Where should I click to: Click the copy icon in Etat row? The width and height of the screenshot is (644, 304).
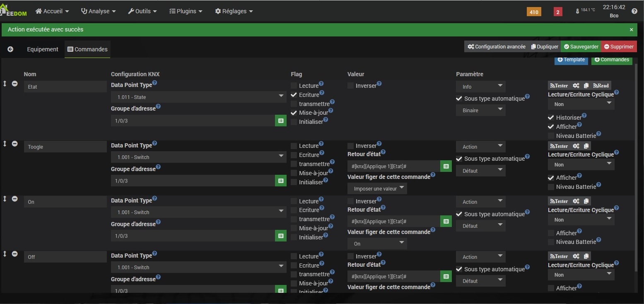coord(586,86)
